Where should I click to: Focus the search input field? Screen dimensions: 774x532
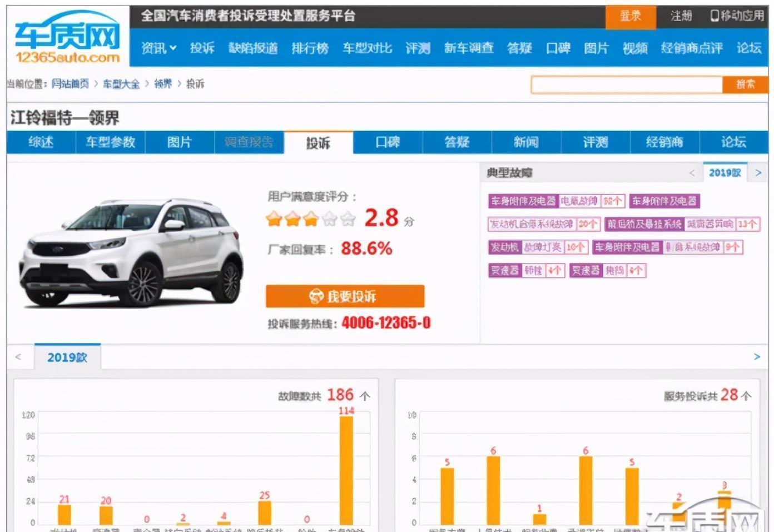tap(627, 84)
